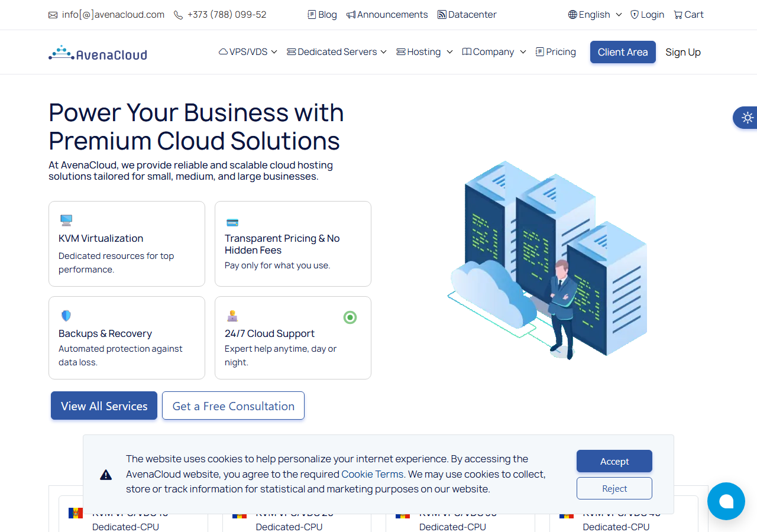Image resolution: width=757 pixels, height=532 pixels.
Task: Click the Login link
Action: coord(647,15)
